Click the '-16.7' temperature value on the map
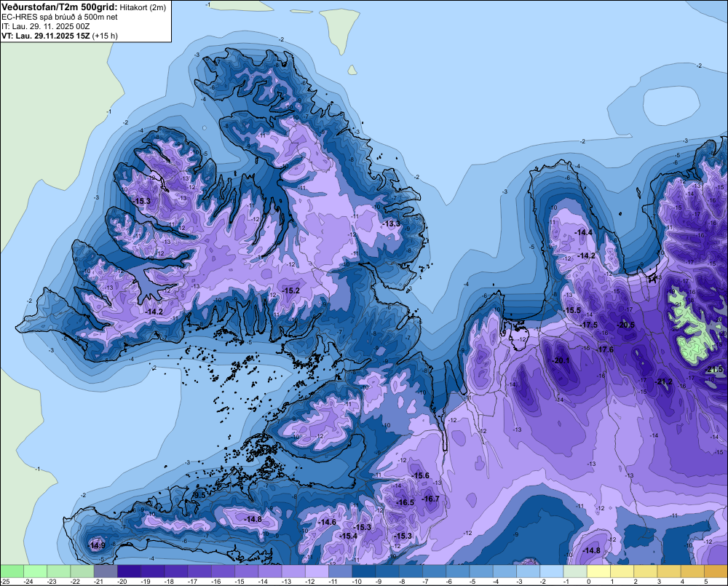Viewport: 728px width, 586px height. point(430,499)
